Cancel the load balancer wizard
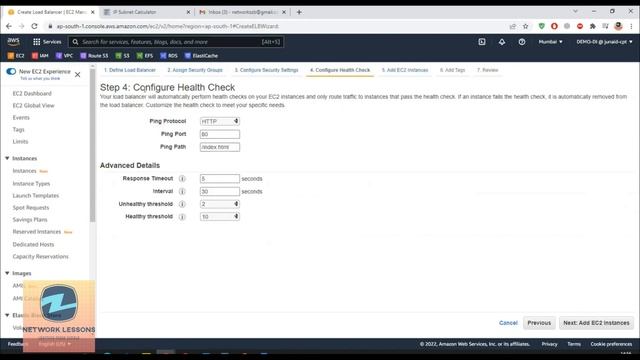This screenshot has height=360, width=640. click(x=508, y=323)
